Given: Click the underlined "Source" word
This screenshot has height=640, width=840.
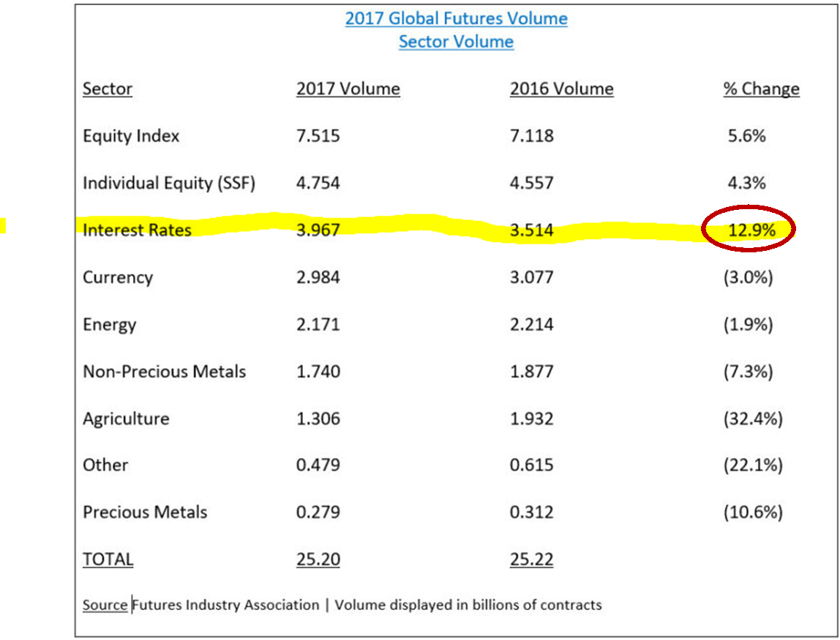Looking at the screenshot, I should pyautogui.click(x=105, y=606).
